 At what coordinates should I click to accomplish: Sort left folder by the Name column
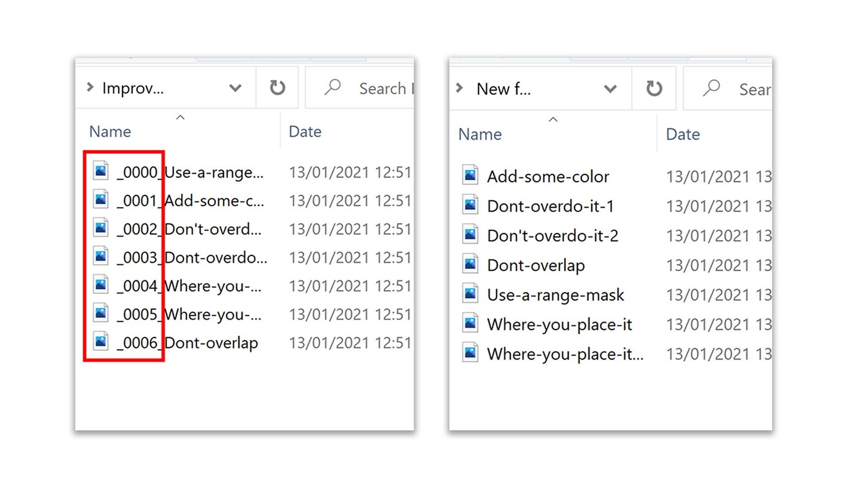click(x=110, y=132)
